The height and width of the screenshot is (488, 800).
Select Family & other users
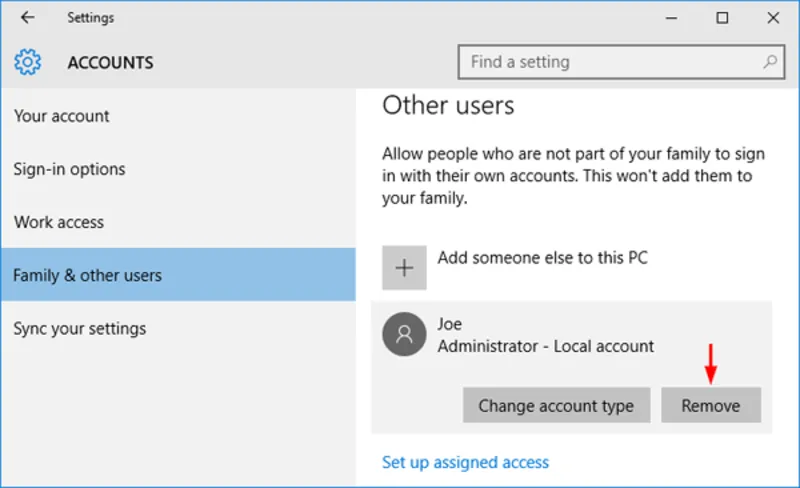(87, 275)
